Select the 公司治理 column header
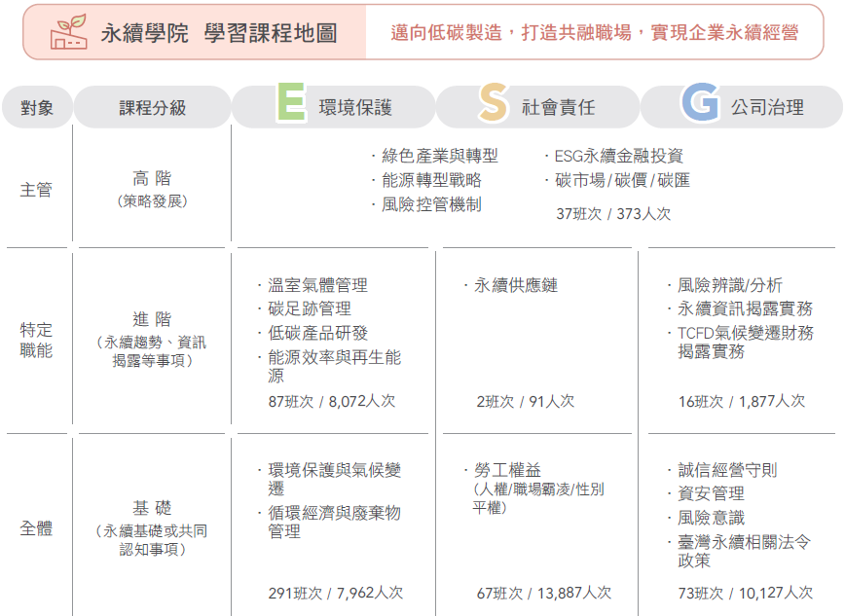 point(767,107)
